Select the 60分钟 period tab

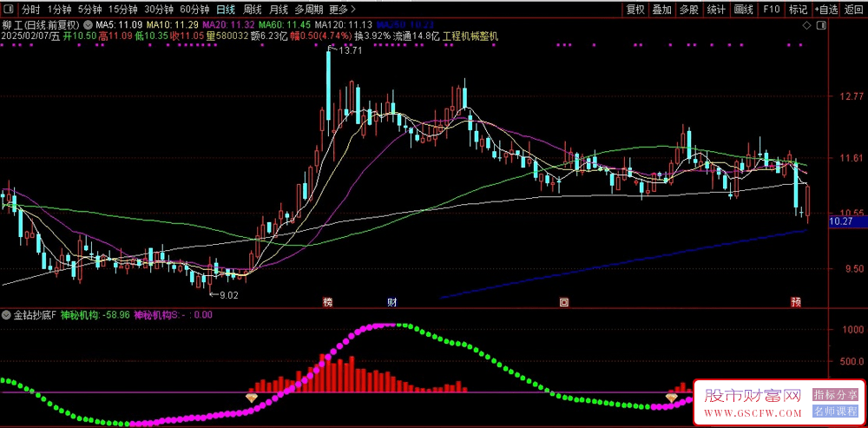[194, 10]
